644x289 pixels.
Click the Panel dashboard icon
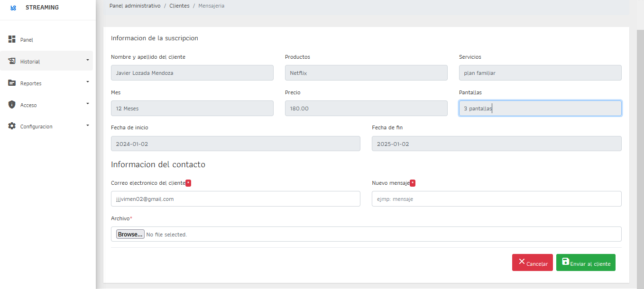pos(12,39)
